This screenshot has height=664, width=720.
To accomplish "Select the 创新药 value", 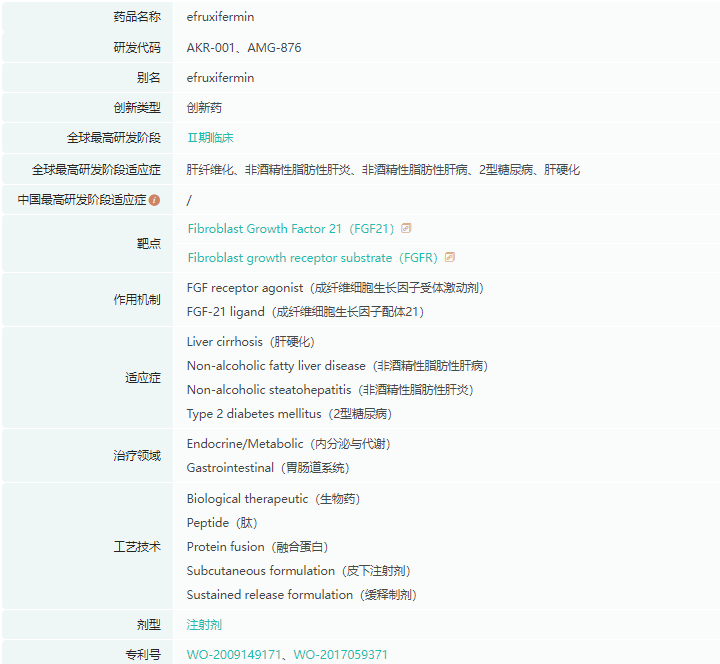I will (204, 108).
